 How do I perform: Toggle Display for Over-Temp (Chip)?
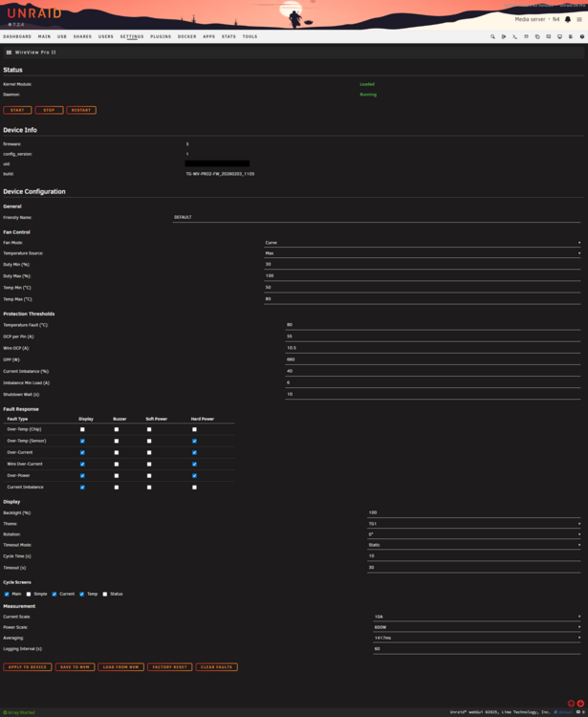[82, 429]
